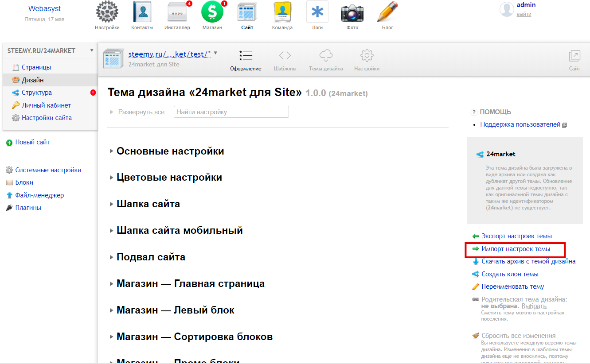
Task: Click the red alert badge beside Структура
Action: [93, 93]
